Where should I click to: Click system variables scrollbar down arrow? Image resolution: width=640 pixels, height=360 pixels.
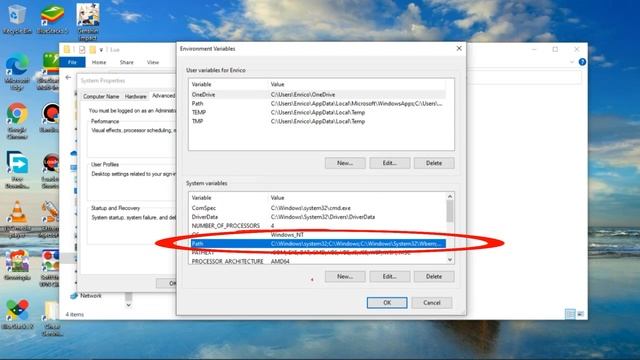click(450, 260)
